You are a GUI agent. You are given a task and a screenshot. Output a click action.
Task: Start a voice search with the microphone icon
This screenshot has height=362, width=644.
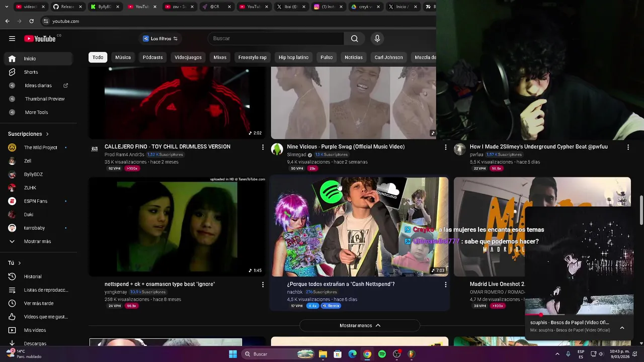377,38
